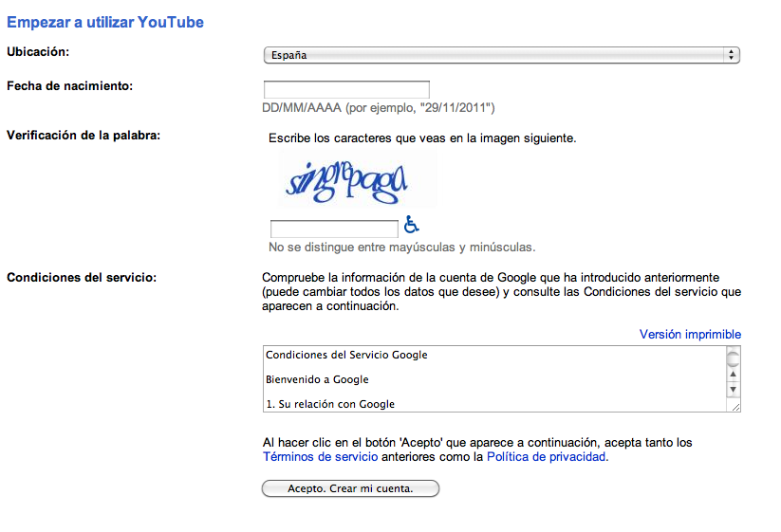Open the Ubicación country dropdown showing España

[x=502, y=55]
